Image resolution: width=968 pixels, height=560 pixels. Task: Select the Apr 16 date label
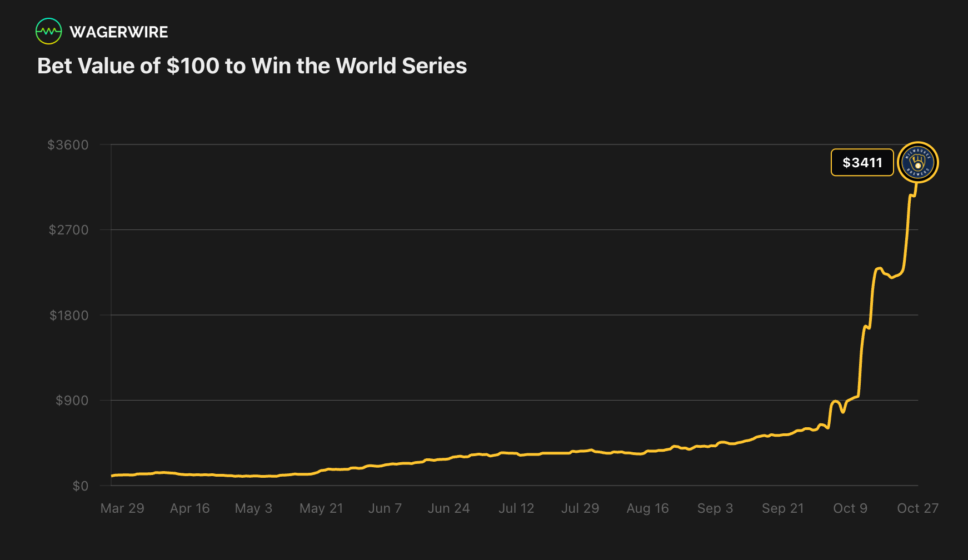(189, 508)
